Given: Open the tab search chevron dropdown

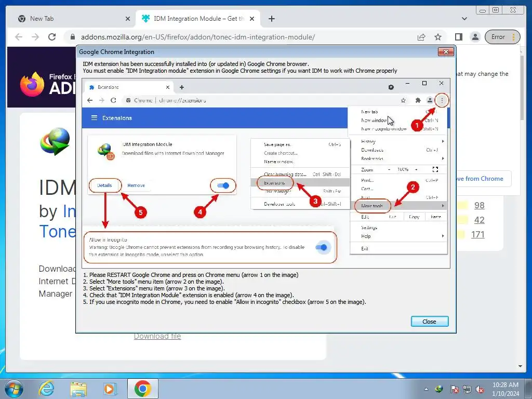Looking at the screenshot, I should pos(464,19).
